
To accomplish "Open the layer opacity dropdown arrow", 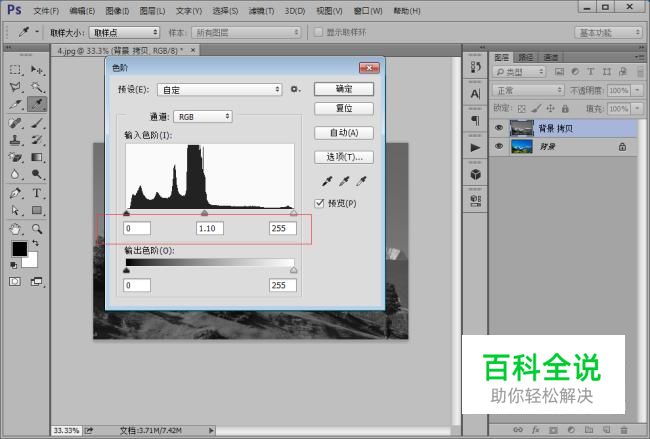I will pyautogui.click(x=637, y=90).
